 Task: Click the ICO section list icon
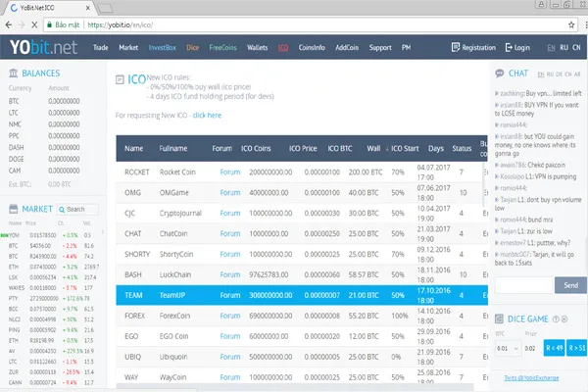click(x=120, y=79)
